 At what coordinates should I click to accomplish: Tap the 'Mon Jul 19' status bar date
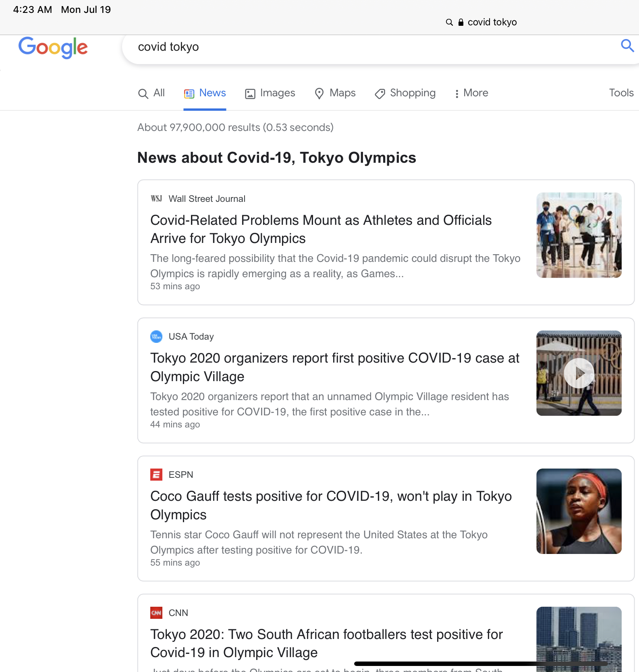click(x=86, y=10)
